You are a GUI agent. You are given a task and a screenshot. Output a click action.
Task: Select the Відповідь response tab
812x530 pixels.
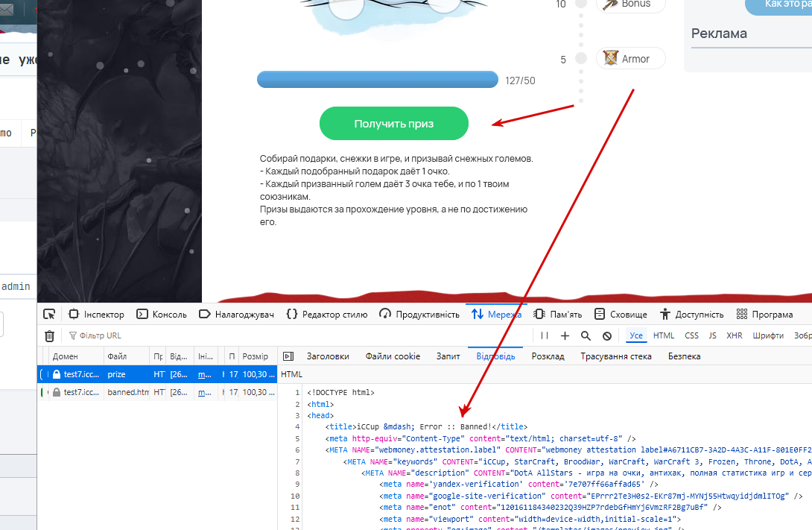tap(495, 356)
